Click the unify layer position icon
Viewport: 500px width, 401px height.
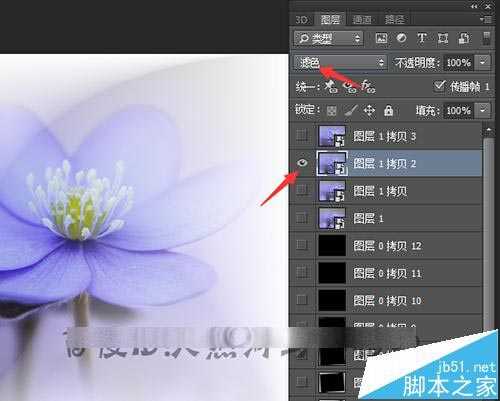tap(331, 87)
